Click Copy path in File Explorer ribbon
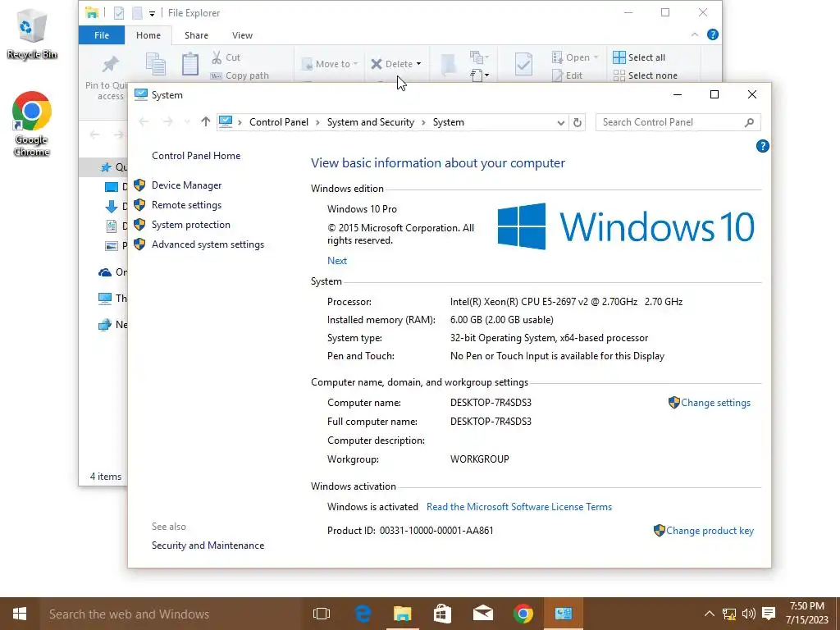 pos(240,75)
